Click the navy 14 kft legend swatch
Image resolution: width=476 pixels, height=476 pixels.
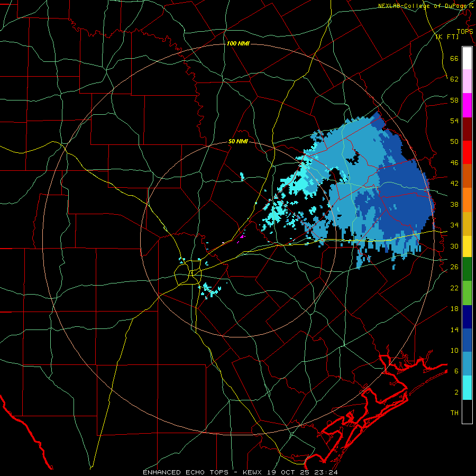(x=467, y=317)
